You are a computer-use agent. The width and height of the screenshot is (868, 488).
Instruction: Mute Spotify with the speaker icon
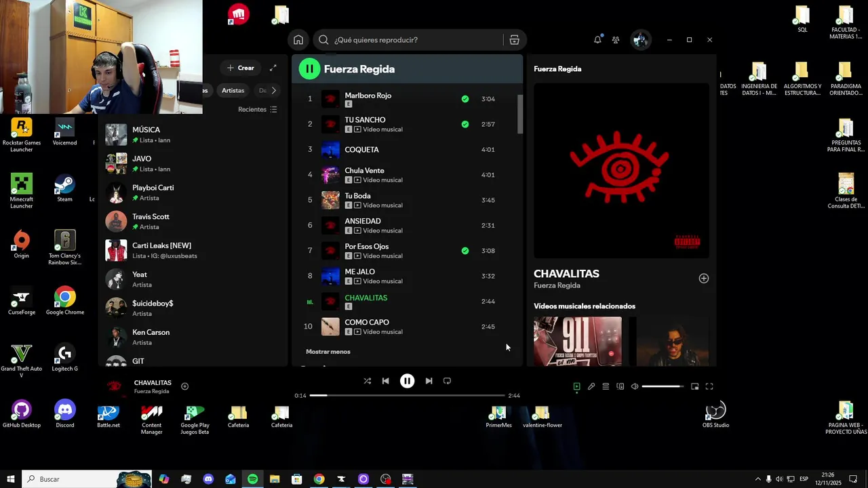point(635,386)
